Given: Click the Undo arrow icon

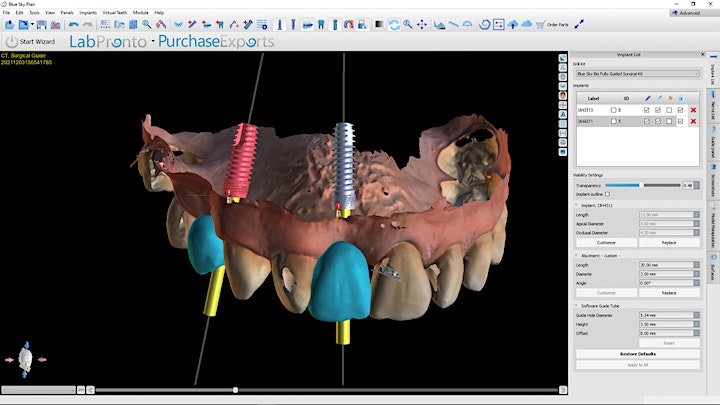Looking at the screenshot, I should pyautogui.click(x=73, y=25).
